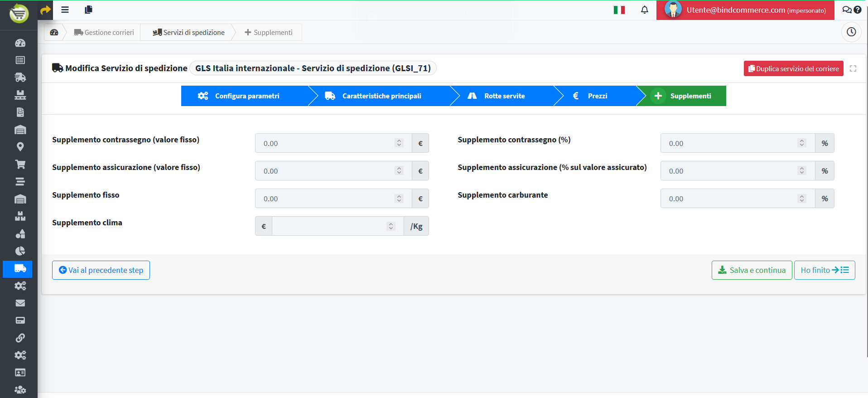
Task: Open the Italian flag language selector
Action: pos(619,10)
